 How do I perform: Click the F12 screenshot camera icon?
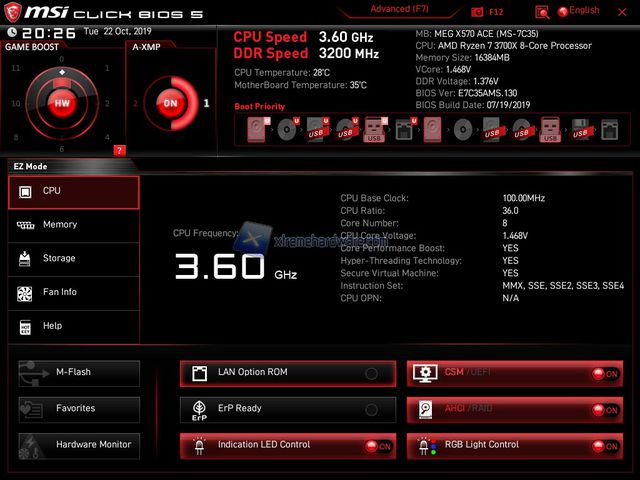(477, 11)
